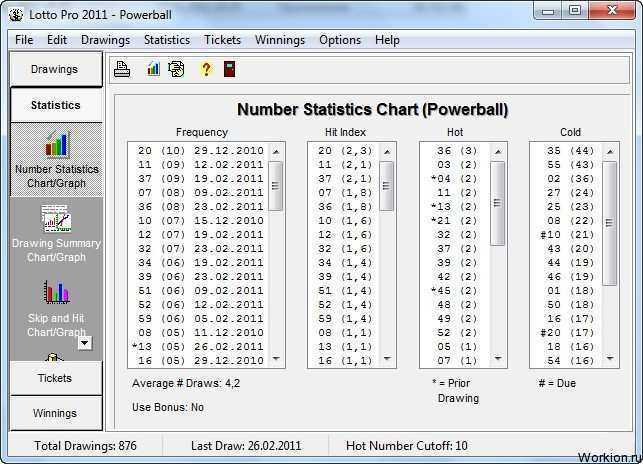Click Hit Index list scroll down arrow

[x=387, y=359]
